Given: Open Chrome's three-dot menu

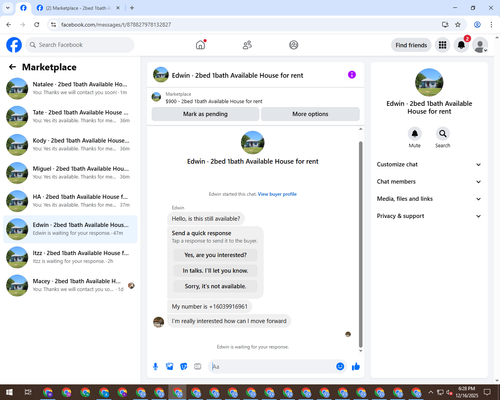Looking at the screenshot, I should (x=491, y=24).
